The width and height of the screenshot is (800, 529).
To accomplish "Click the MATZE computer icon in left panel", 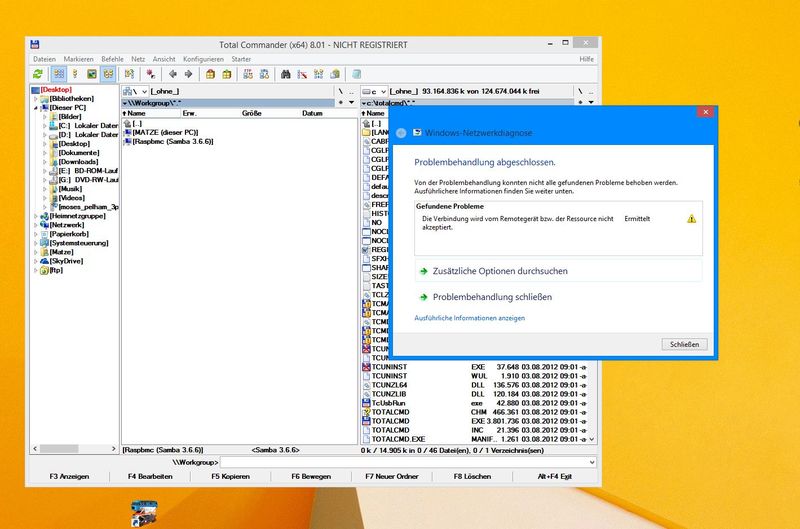I will pyautogui.click(x=128, y=133).
